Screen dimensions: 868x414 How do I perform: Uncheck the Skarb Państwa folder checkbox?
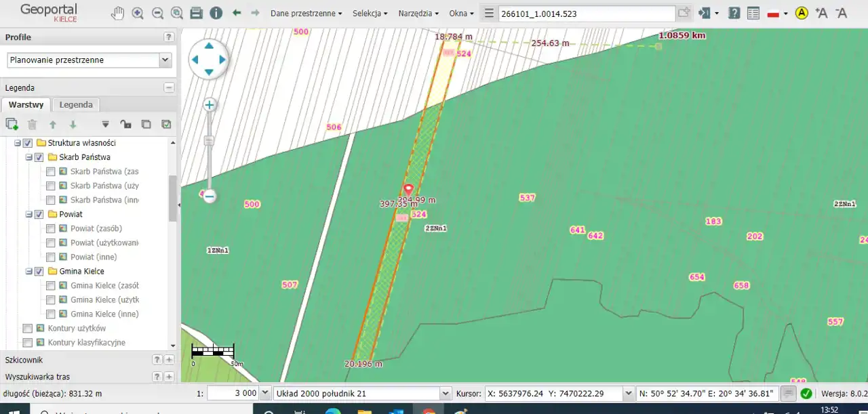coord(39,157)
